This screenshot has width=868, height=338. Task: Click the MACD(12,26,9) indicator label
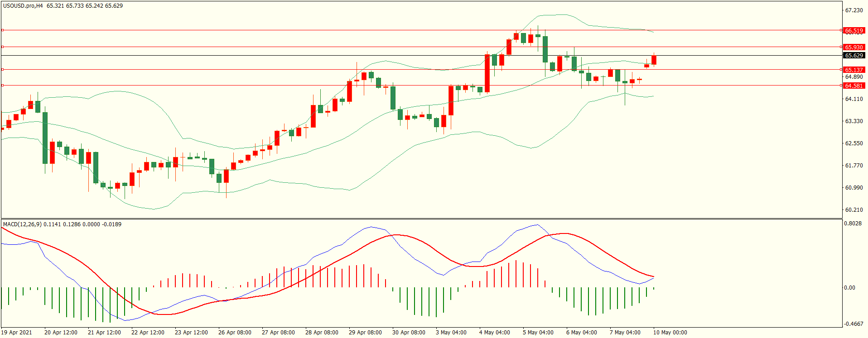click(x=22, y=224)
